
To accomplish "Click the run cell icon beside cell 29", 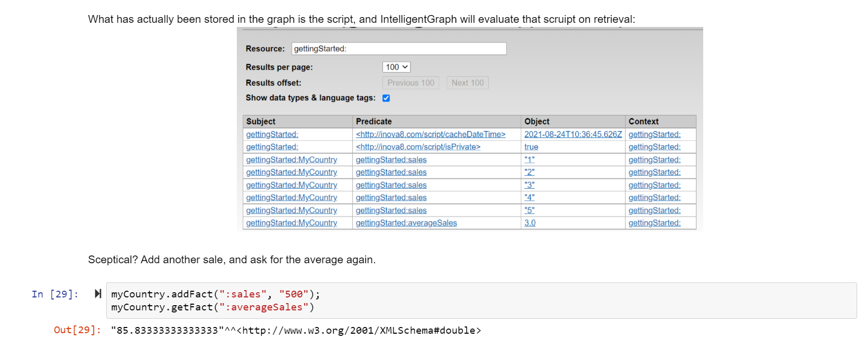I will pos(97,294).
